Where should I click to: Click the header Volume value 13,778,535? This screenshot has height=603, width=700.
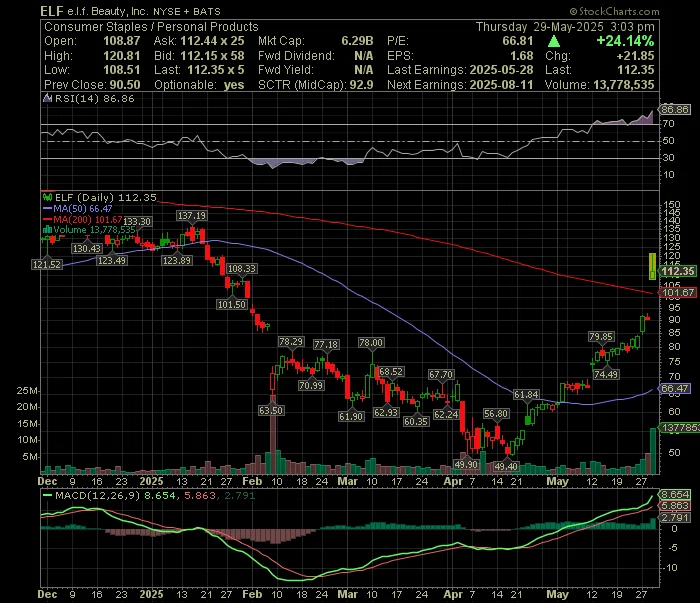pos(624,85)
